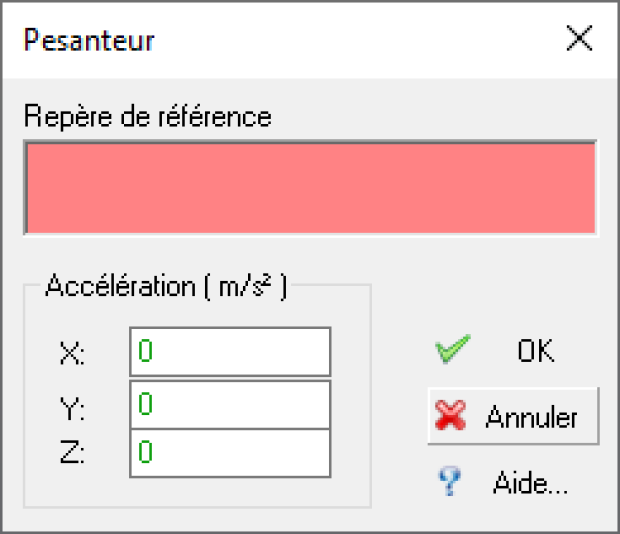The width and height of the screenshot is (620, 534).
Task: Click the green 0 value in the X field
Action: 145,351
